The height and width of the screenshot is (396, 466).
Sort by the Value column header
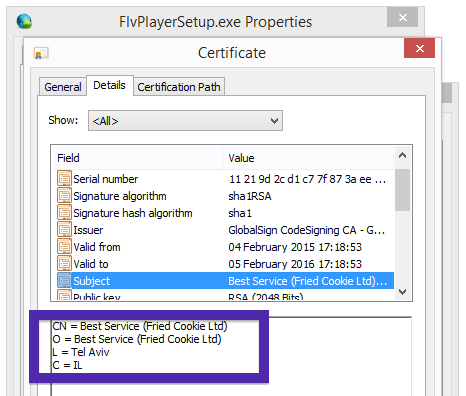(308, 158)
